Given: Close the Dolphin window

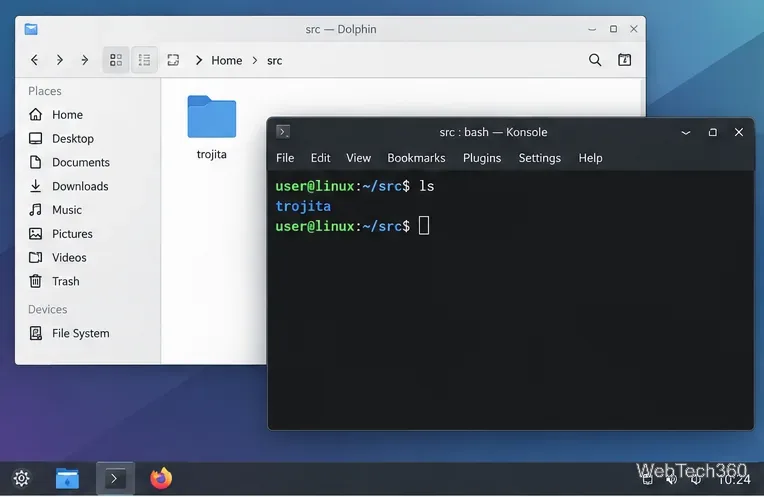Looking at the screenshot, I should click(633, 29).
